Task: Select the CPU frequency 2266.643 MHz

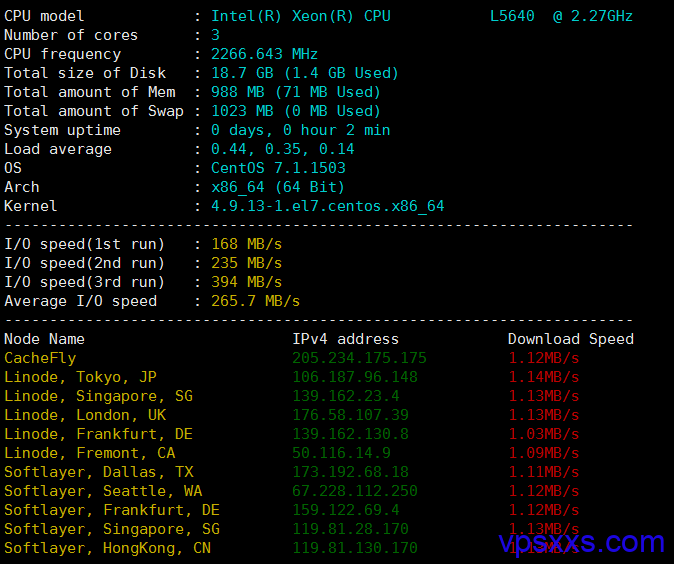Action: [264, 54]
